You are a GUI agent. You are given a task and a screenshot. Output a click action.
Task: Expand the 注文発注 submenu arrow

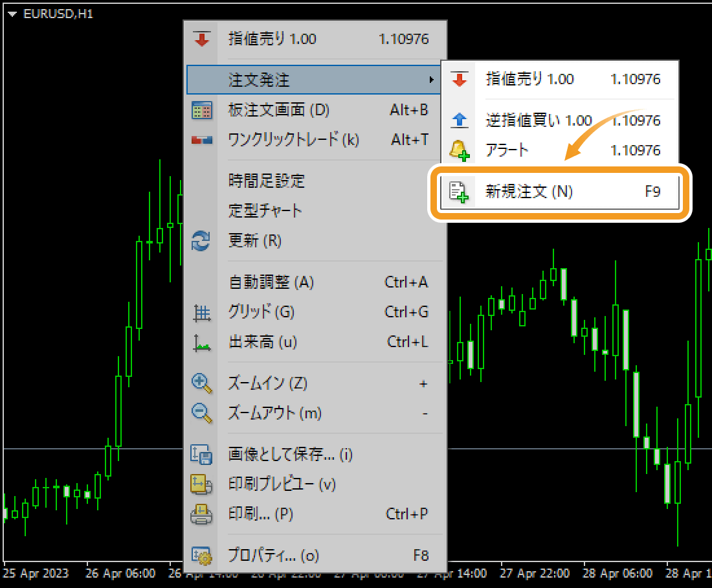coord(431,80)
